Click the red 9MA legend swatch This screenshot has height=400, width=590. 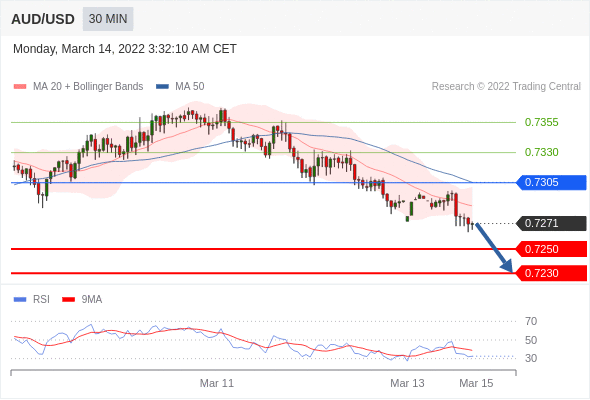68,300
